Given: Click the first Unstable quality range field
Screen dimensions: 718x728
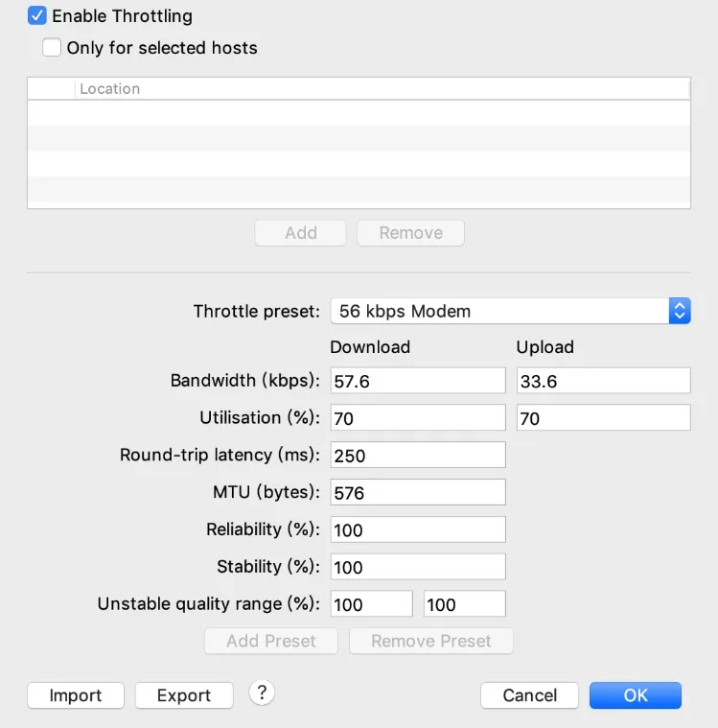Looking at the screenshot, I should 371,604.
